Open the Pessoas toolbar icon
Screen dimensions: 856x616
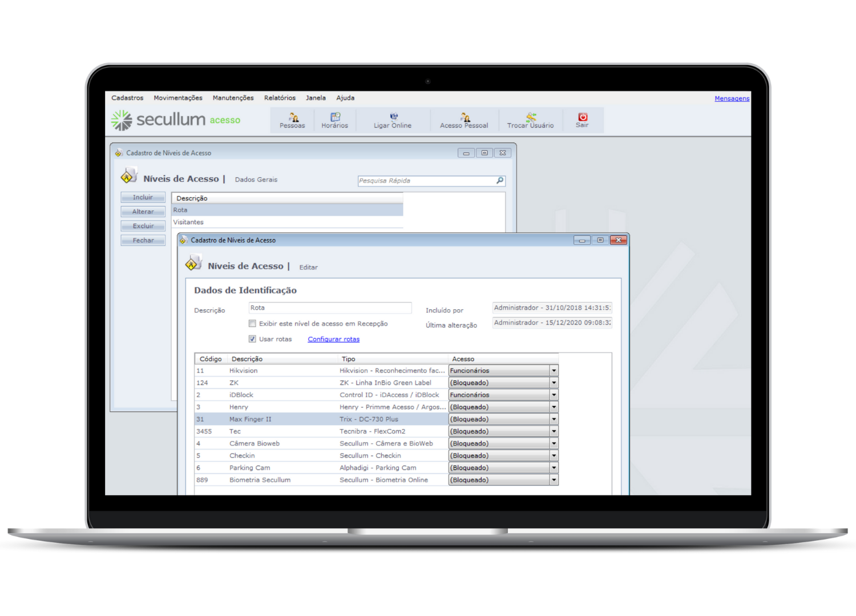[x=292, y=120]
